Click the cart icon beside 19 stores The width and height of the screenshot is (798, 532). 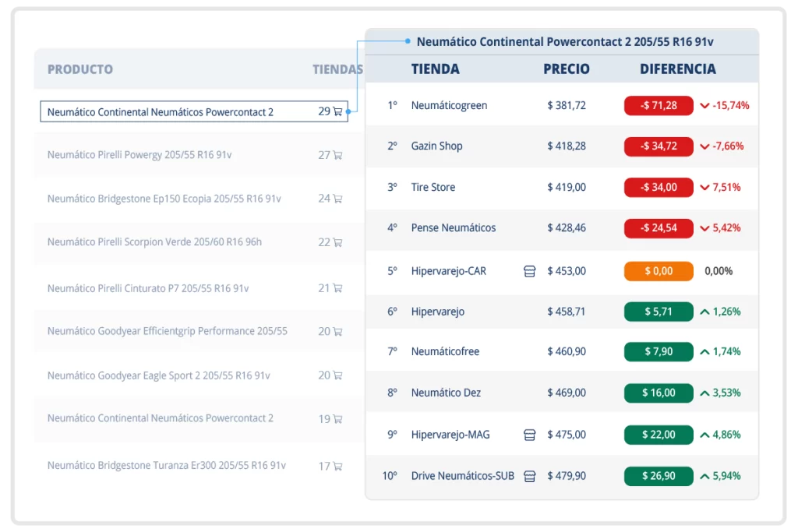(337, 419)
